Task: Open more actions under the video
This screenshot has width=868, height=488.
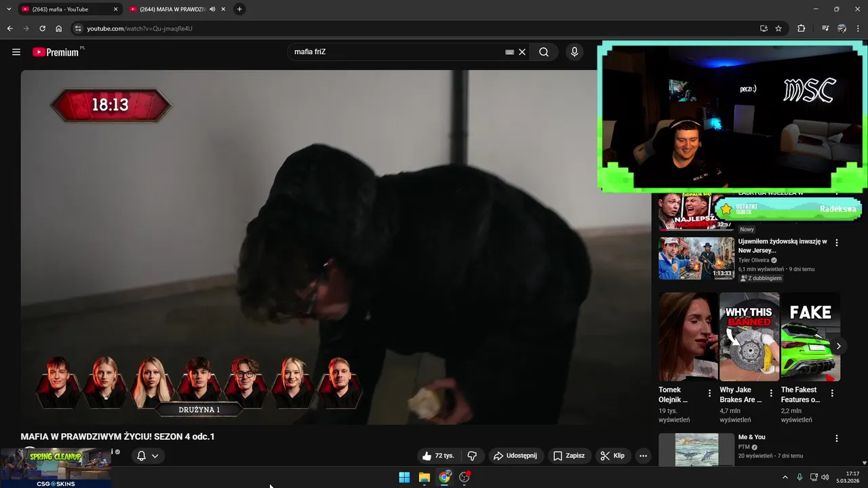Action: point(644,456)
